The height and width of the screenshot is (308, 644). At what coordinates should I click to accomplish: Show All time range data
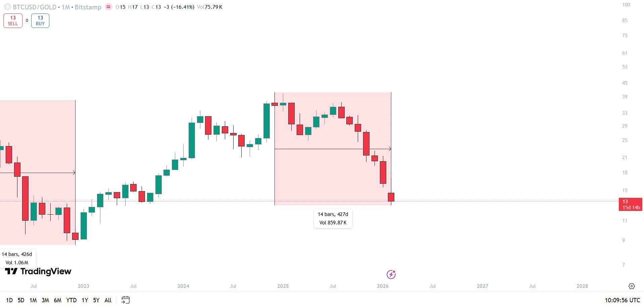coord(108,300)
